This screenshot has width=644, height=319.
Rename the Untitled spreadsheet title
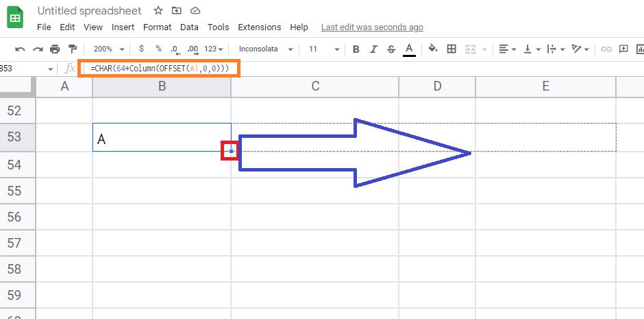90,11
